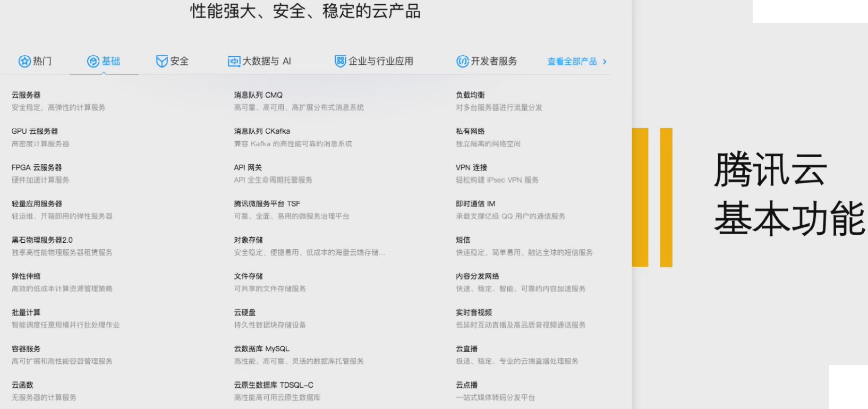868x409 pixels.
Task: Click the 弹性伸缩 product link
Action: click(26, 276)
